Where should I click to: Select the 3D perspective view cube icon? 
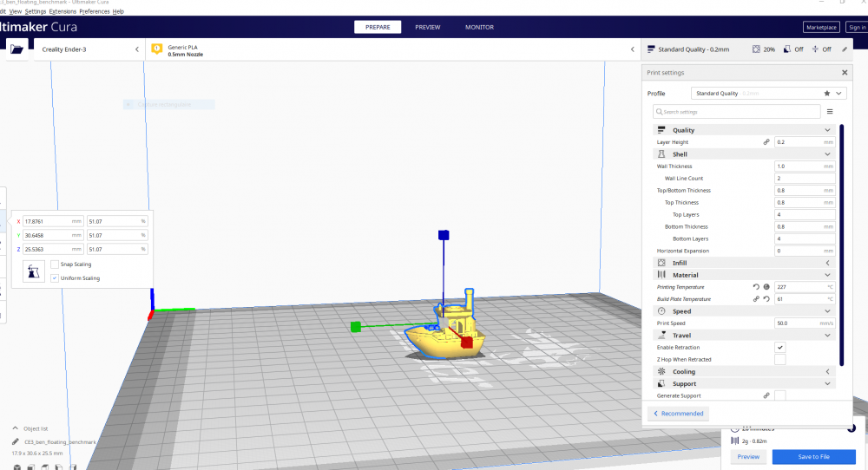pos(17,467)
